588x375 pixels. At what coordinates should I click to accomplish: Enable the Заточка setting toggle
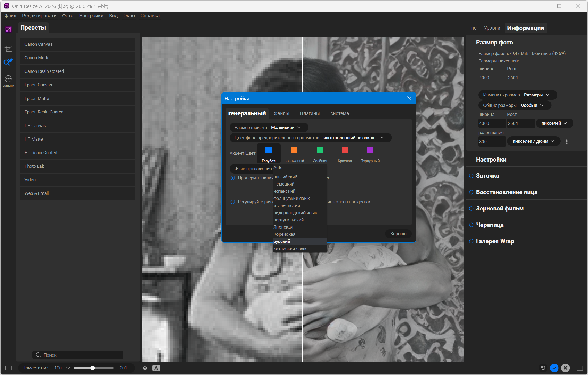tap(471, 176)
